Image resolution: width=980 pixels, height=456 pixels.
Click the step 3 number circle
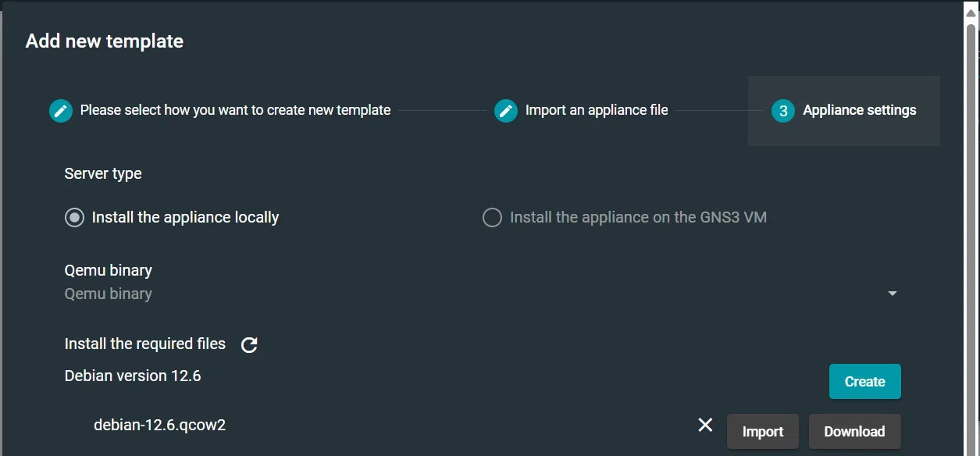coord(783,111)
